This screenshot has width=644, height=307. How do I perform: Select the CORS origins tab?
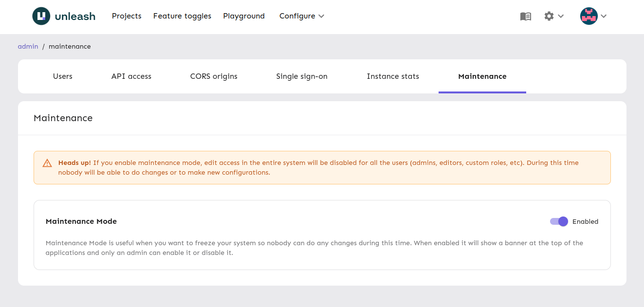[214, 76]
